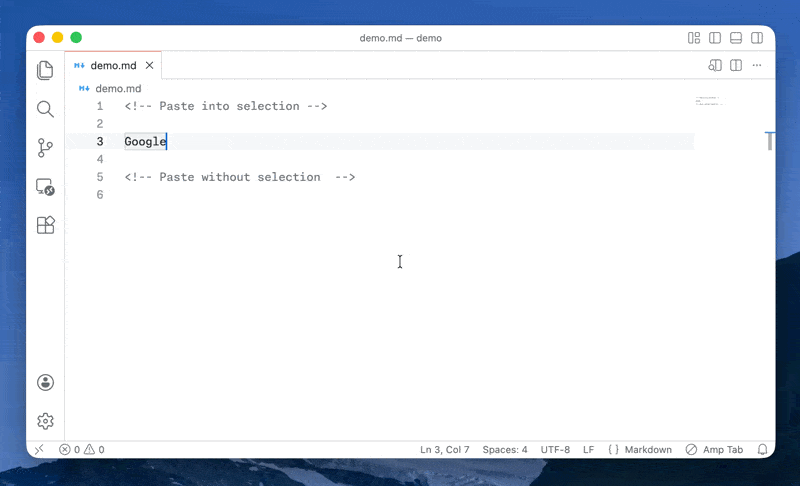Click the Amp Tab status item

(x=714, y=449)
